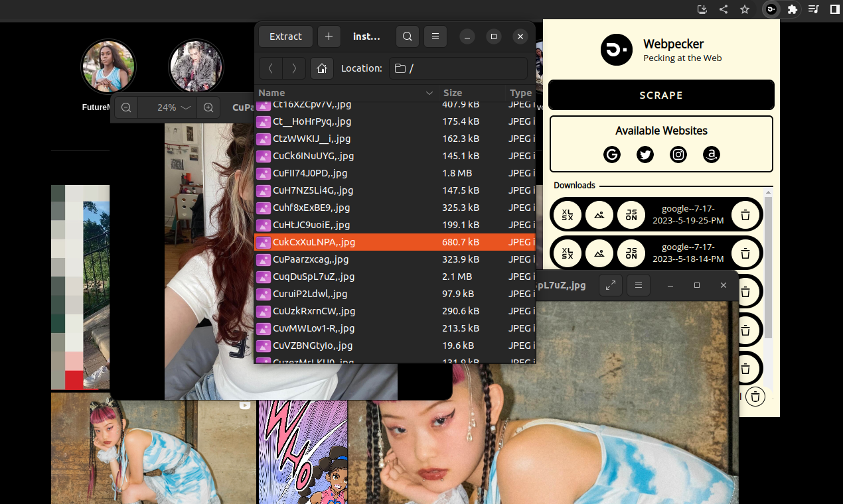Delete the google 5-18-14-PM download

745,253
